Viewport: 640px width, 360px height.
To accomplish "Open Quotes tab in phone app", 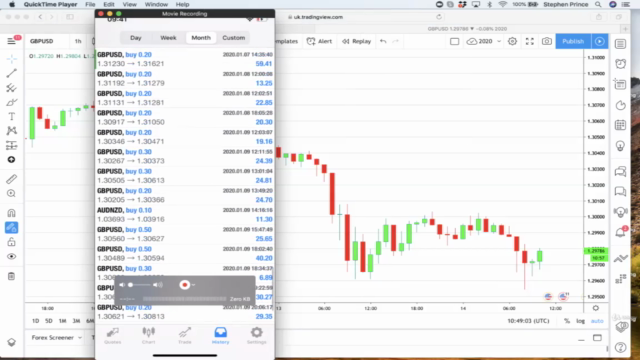I will 113,336.
